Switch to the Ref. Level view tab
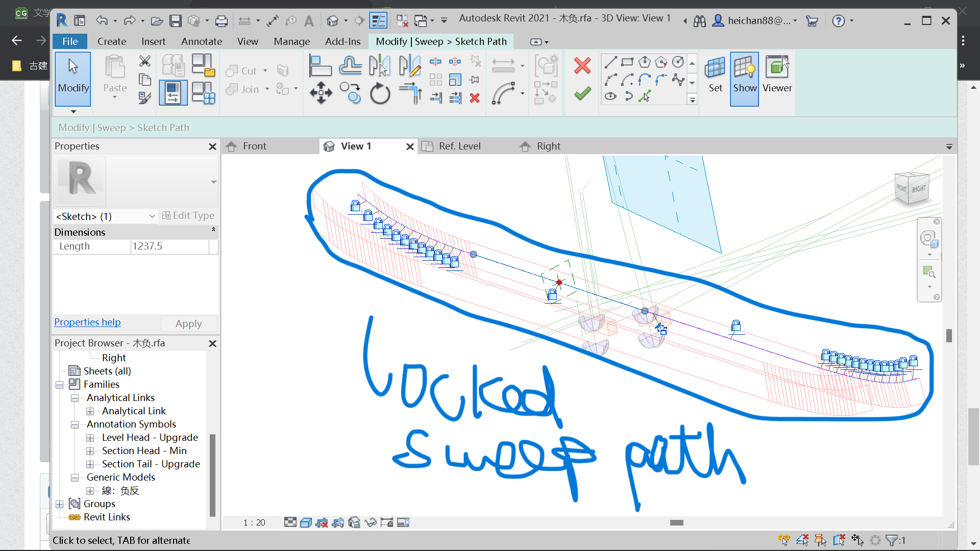 [x=459, y=146]
